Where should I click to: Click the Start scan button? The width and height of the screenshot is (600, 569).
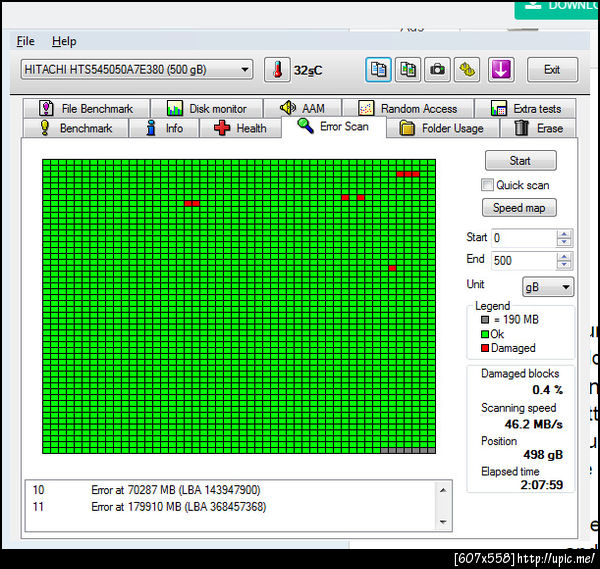click(x=520, y=161)
